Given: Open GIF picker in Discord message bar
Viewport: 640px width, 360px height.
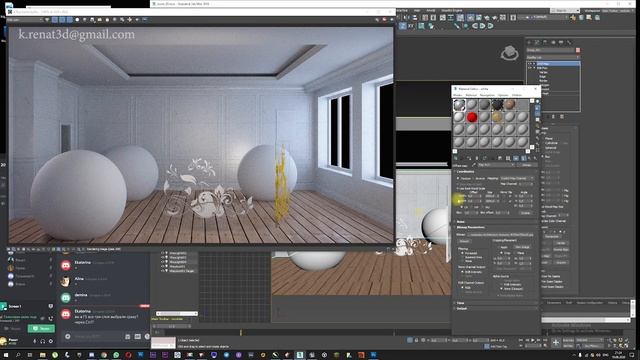Looking at the screenshot, I should pyautogui.click(x=138, y=336).
